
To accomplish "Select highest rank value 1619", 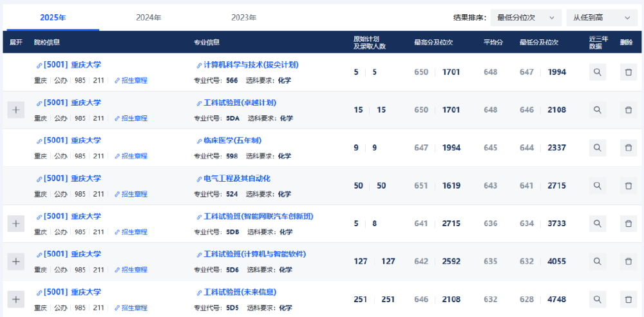I will (x=451, y=186).
